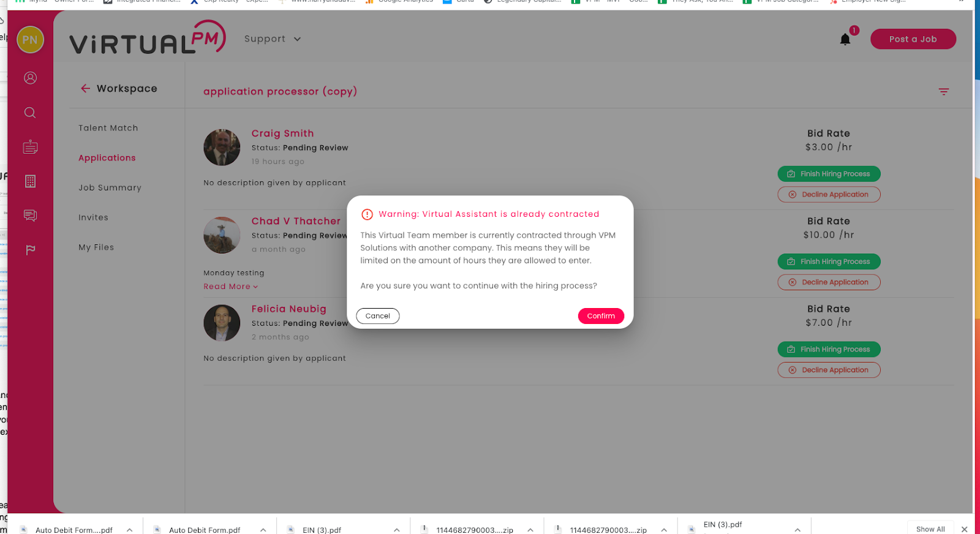Open the search icon in the sidebar

(x=30, y=113)
